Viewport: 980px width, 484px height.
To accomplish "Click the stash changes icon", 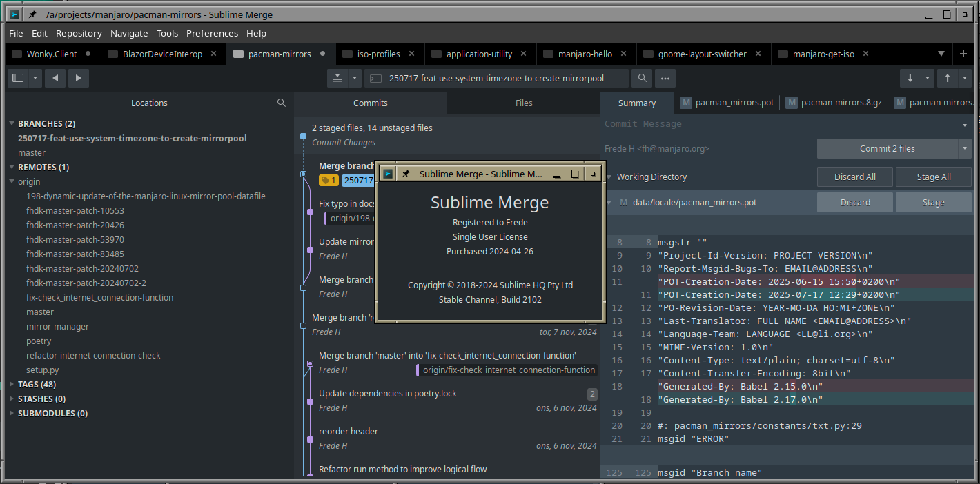I will pyautogui.click(x=337, y=78).
